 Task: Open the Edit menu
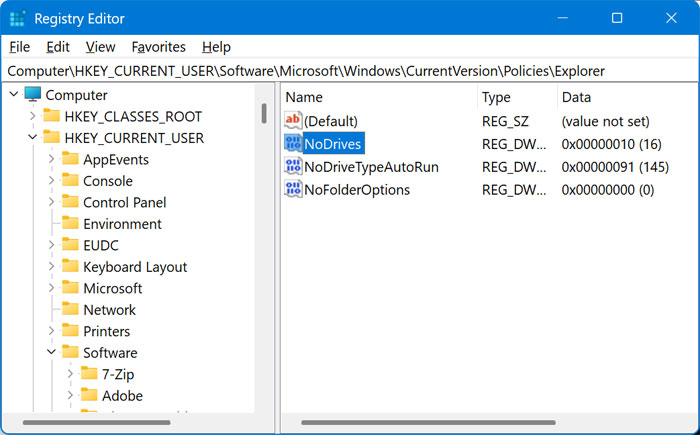58,47
